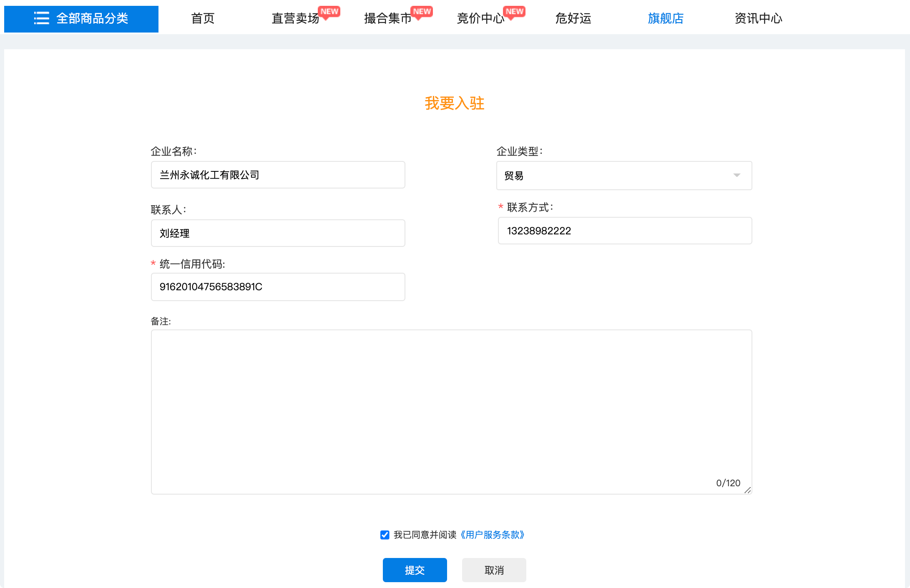Select the 旗舰店 tab
This screenshot has height=588, width=910.
tap(666, 18)
